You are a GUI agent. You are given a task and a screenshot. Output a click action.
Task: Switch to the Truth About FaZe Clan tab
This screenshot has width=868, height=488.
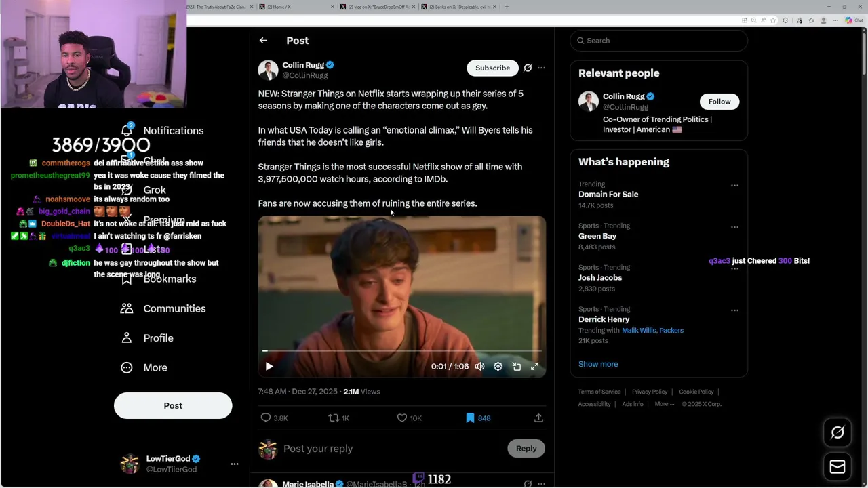(216, 7)
